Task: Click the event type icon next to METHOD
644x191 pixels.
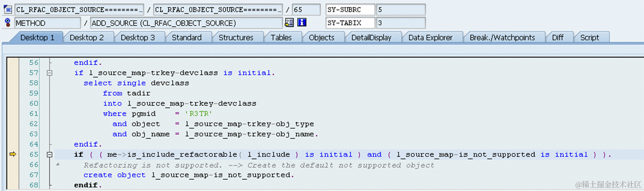Action: tap(7, 22)
